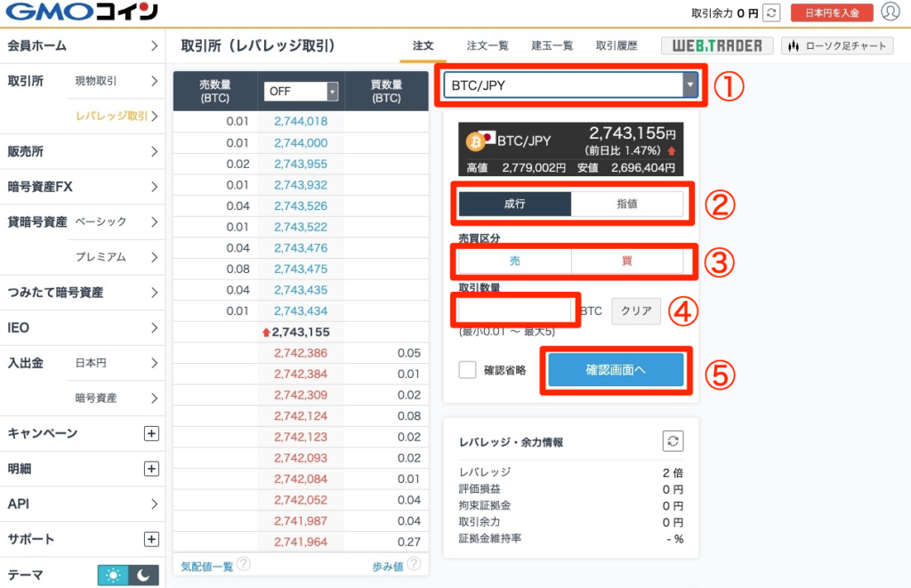911x588 pixels.
Task: Expand the キャンペーン plus icon
Action: coord(151,433)
